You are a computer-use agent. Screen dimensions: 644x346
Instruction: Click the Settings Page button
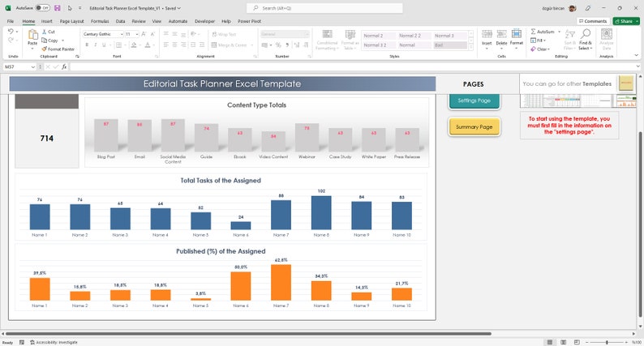click(x=474, y=100)
